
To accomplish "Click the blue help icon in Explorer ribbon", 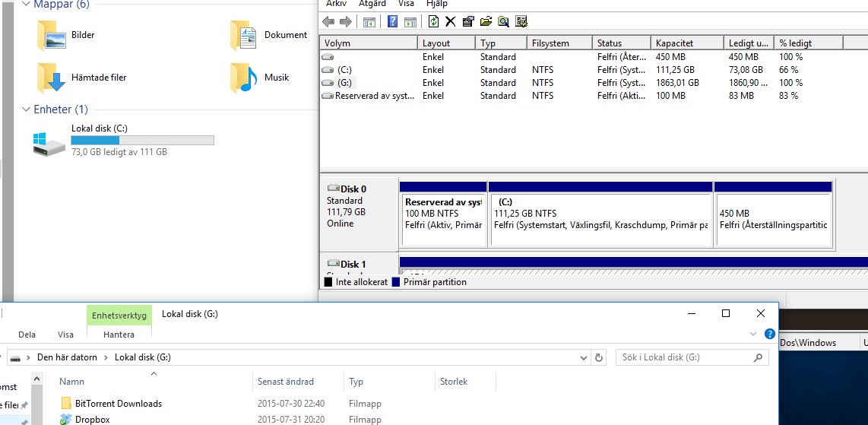I will (x=769, y=334).
